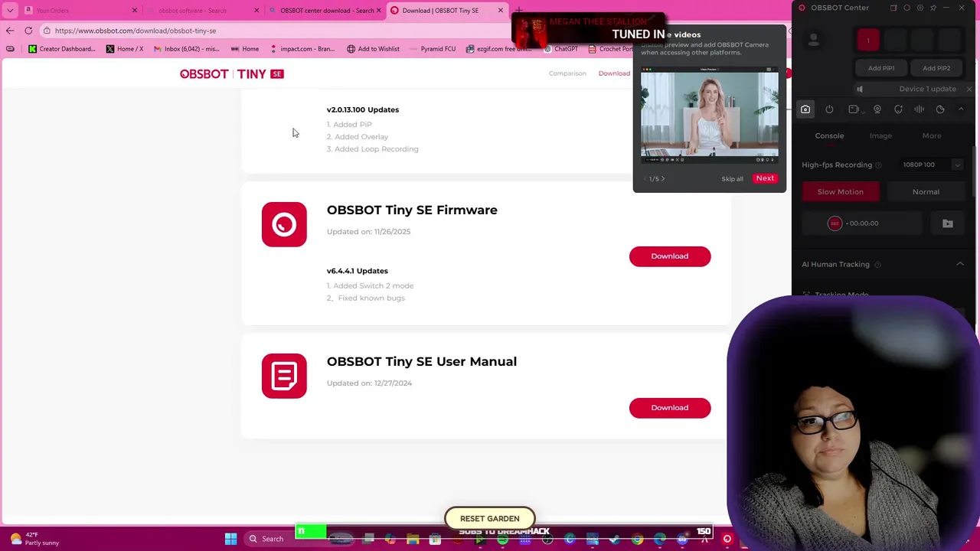
Task: Open the Download link in page header
Action: [614, 73]
